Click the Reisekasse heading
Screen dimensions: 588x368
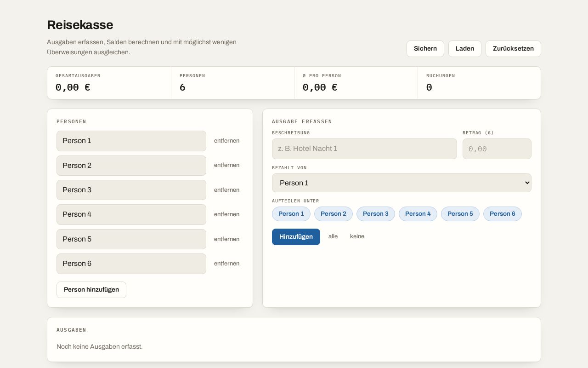(80, 25)
